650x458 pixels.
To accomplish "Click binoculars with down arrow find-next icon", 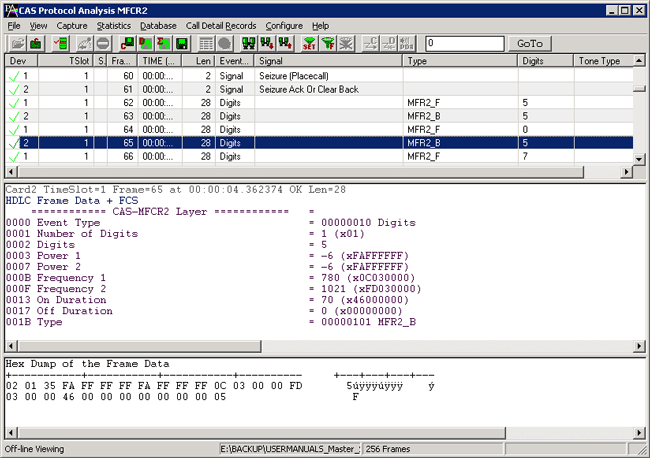I will (x=267, y=44).
